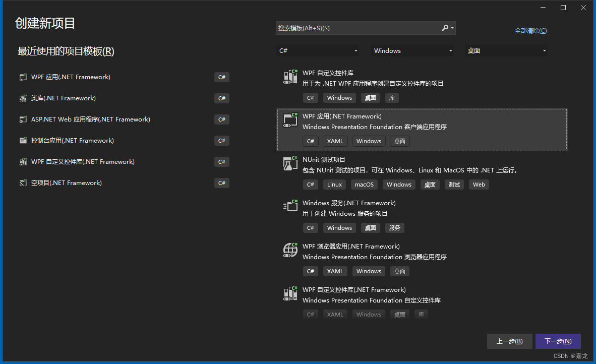The image size is (596, 364).
Task: Click the 类库(.NET Framework) icon in recent list
Action: [23, 98]
